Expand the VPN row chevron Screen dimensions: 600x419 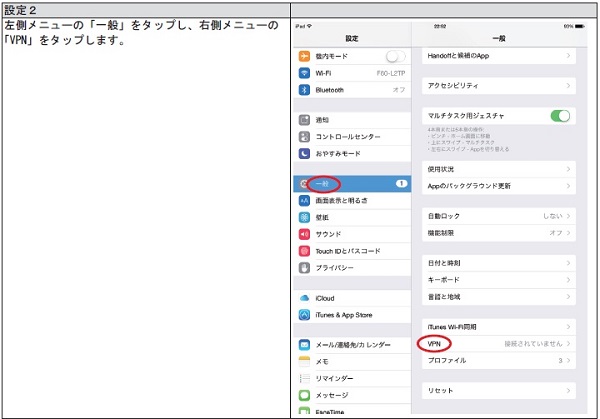(569, 343)
